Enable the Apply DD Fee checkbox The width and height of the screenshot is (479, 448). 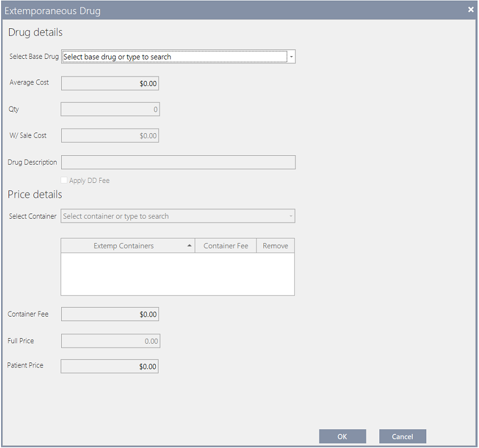click(63, 180)
